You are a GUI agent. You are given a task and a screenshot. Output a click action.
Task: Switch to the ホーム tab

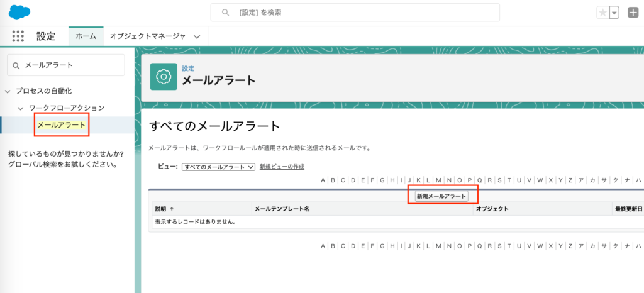[x=86, y=36]
